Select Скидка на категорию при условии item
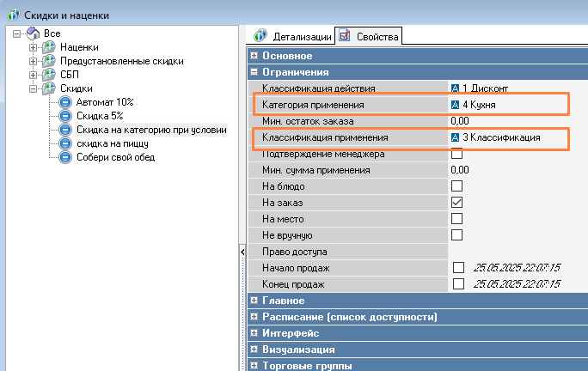This screenshot has height=371, width=588. pos(150,130)
